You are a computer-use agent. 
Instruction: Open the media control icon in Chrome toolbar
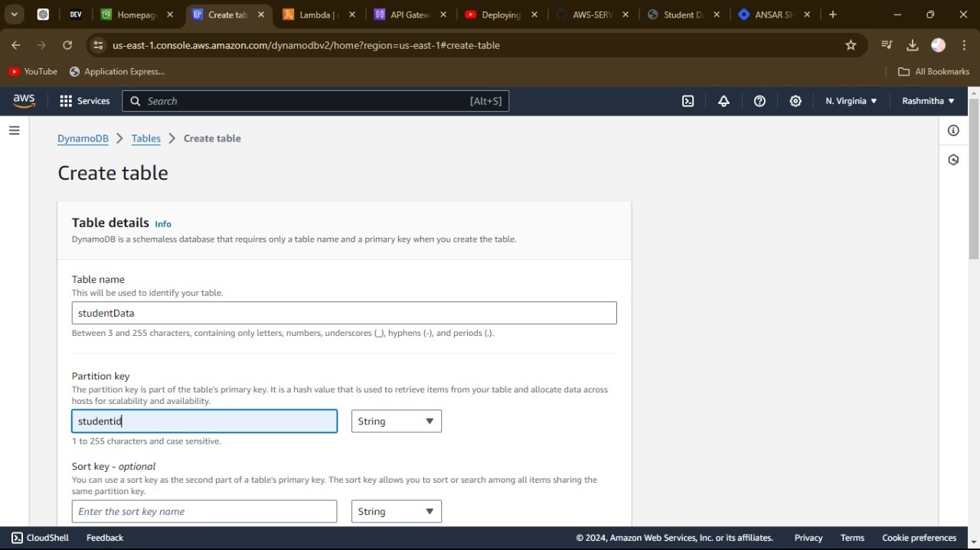coord(887,45)
